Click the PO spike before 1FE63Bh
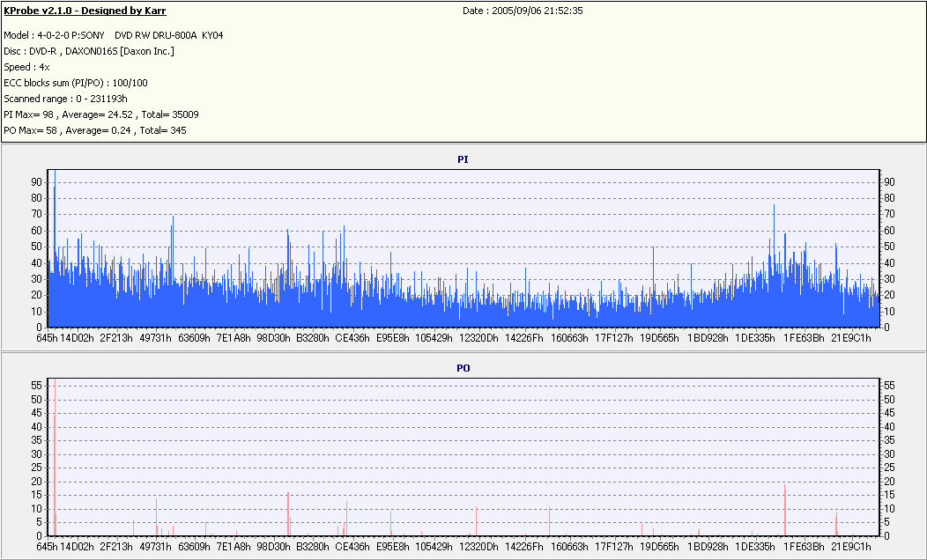 coord(784,511)
